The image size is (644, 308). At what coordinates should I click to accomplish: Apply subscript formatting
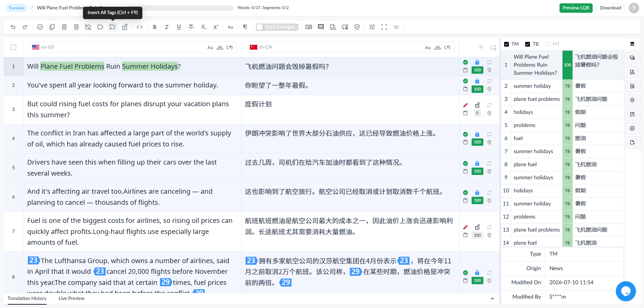click(204, 27)
